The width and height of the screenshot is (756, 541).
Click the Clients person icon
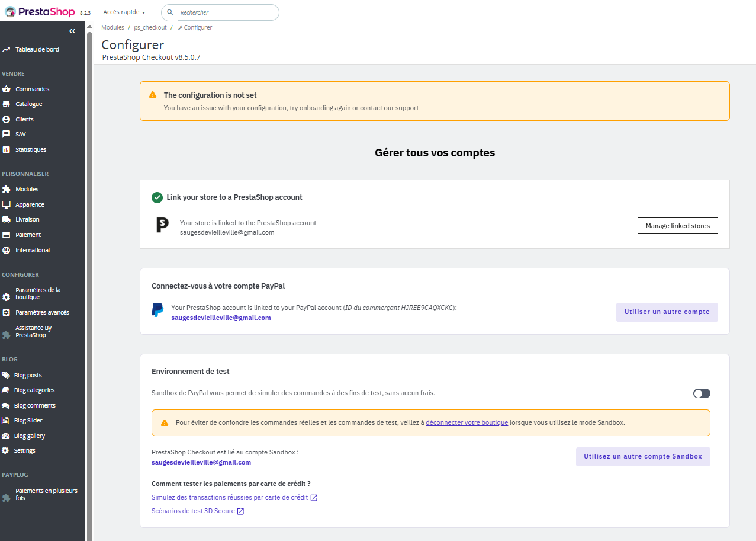7,120
